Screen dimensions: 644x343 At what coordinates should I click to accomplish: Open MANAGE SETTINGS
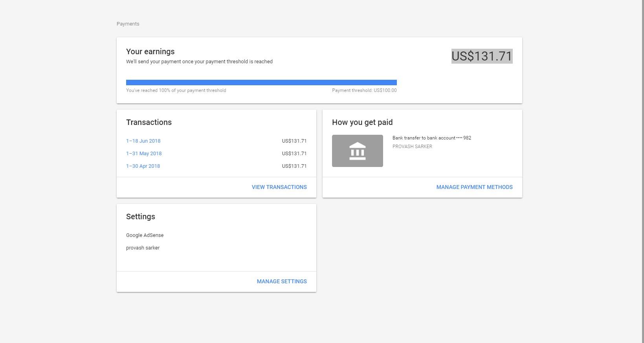point(282,282)
